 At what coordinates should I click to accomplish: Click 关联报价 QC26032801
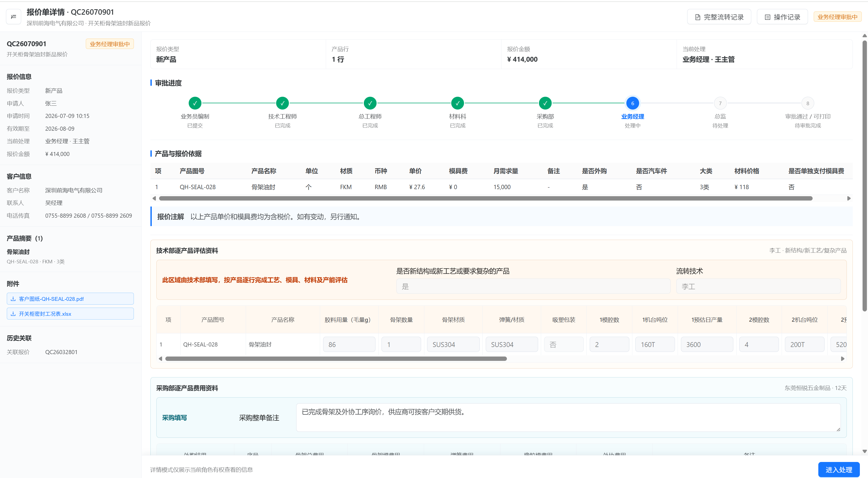click(x=61, y=352)
